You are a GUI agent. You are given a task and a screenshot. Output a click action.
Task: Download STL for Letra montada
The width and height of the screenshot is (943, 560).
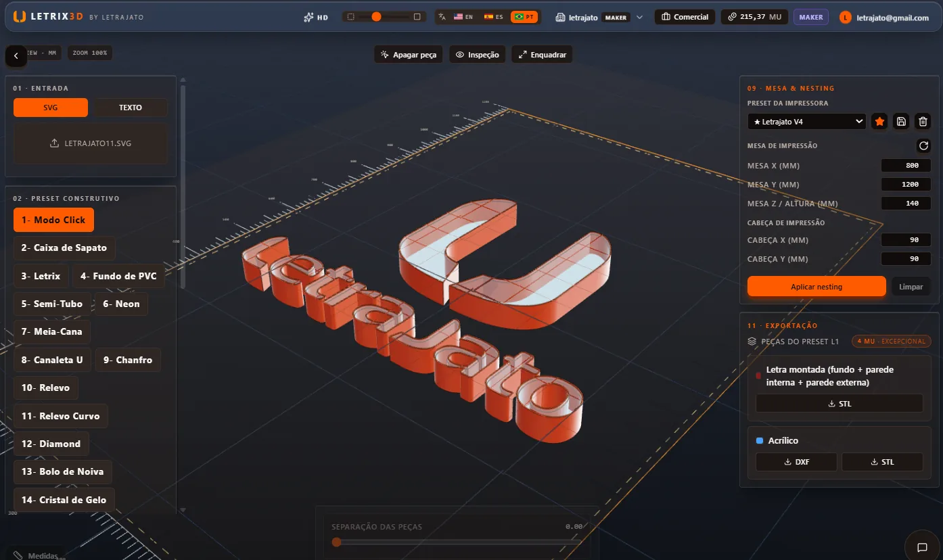pos(839,404)
